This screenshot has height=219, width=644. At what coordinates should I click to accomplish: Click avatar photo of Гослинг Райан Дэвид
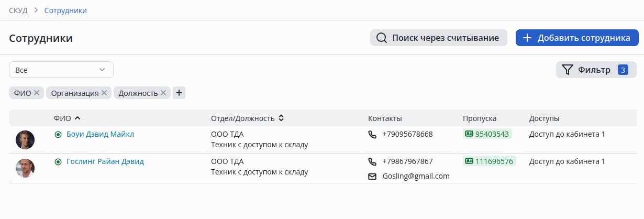point(25,168)
